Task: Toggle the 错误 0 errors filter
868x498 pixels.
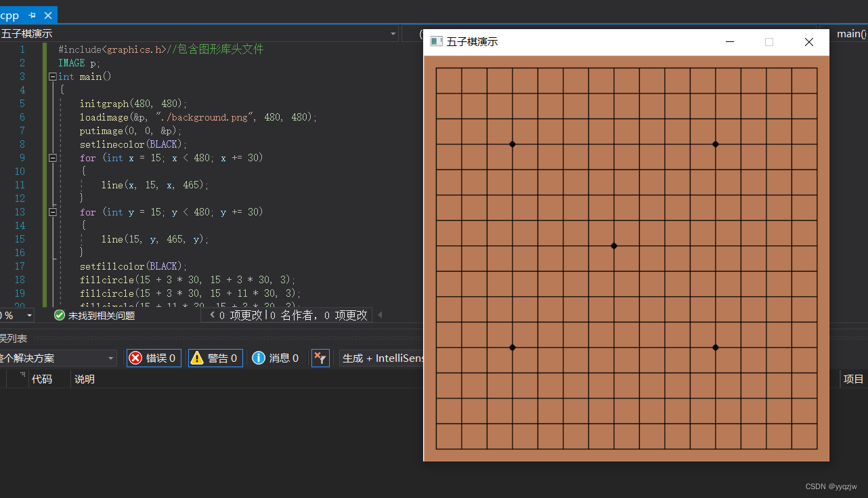Action: click(x=154, y=358)
